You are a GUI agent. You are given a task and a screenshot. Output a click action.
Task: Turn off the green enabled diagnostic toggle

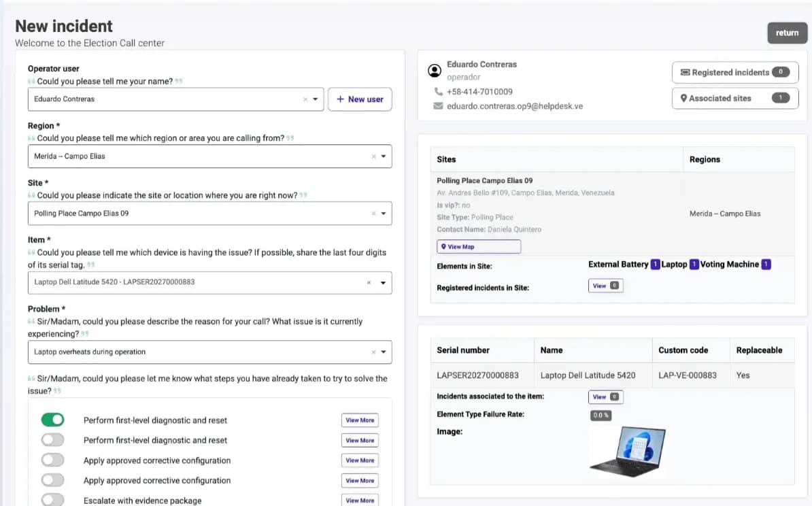click(x=53, y=420)
